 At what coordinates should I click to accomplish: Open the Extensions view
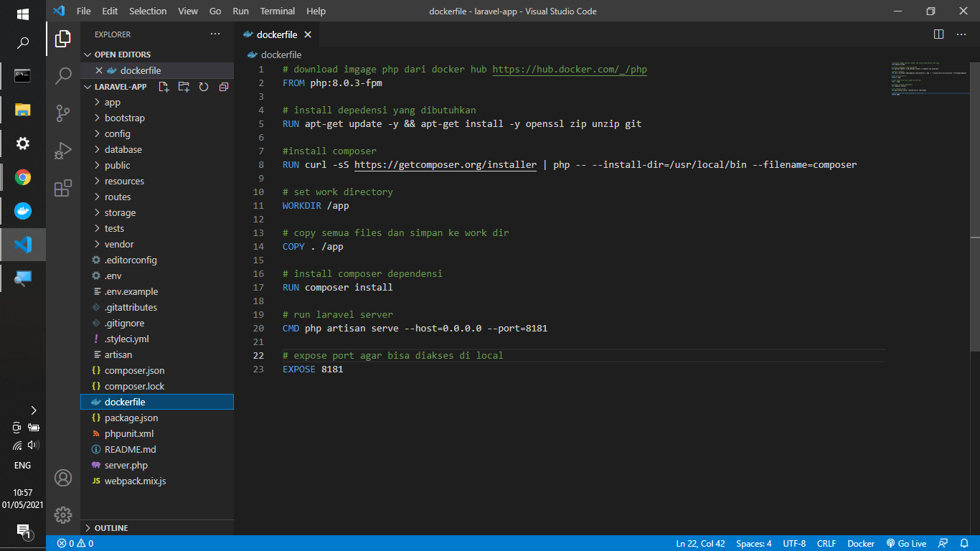click(63, 188)
